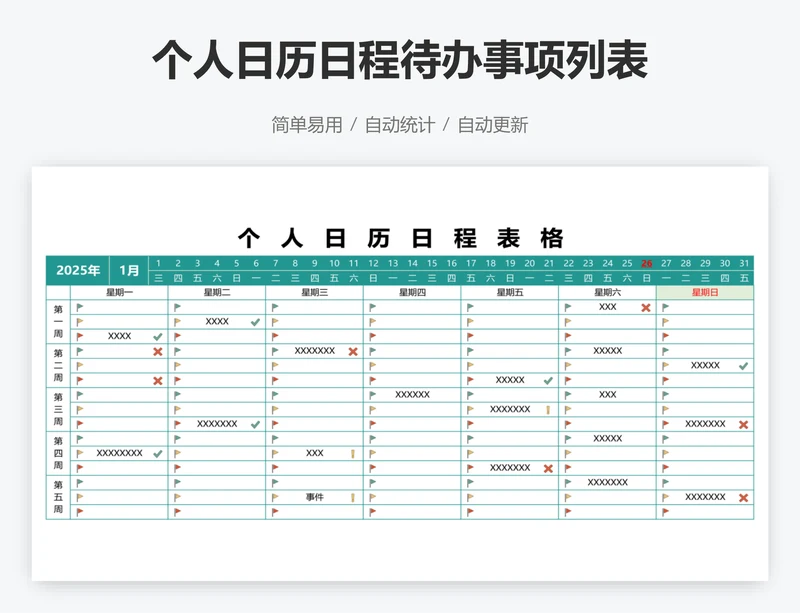The height and width of the screenshot is (613, 800).
Task: Click green checkmark beside week four Monday XXXXXXXX
Action: point(158,454)
